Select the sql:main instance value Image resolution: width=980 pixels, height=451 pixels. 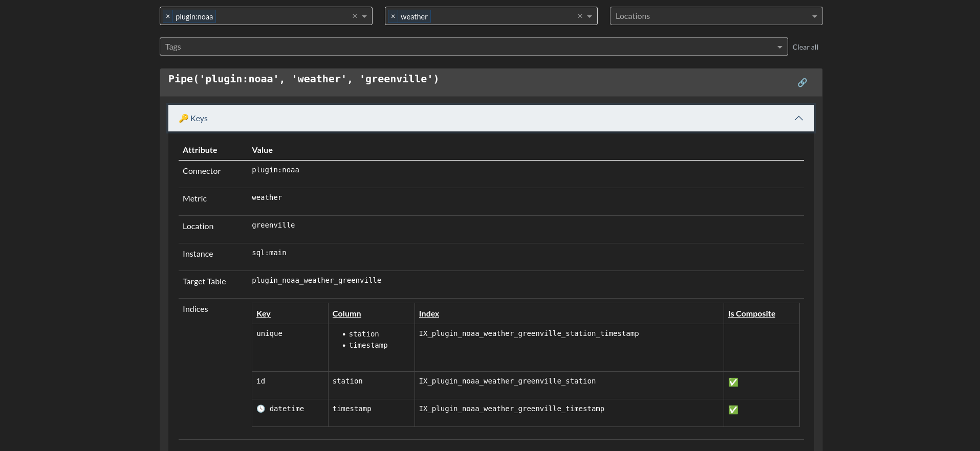tap(269, 253)
